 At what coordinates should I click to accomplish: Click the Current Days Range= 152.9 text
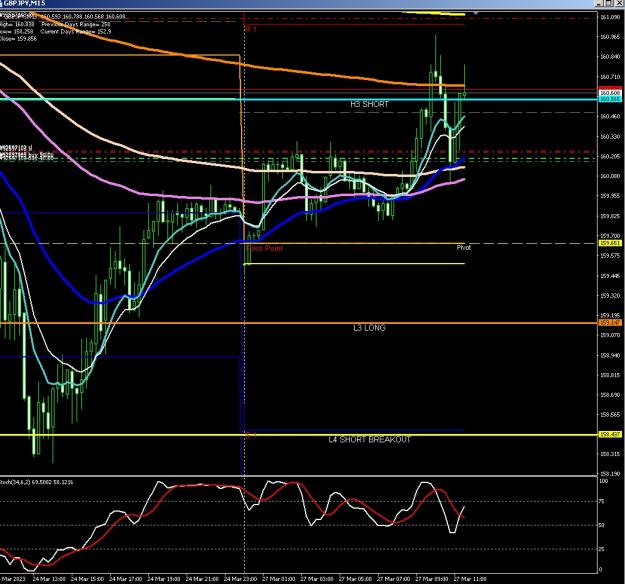(x=76, y=31)
